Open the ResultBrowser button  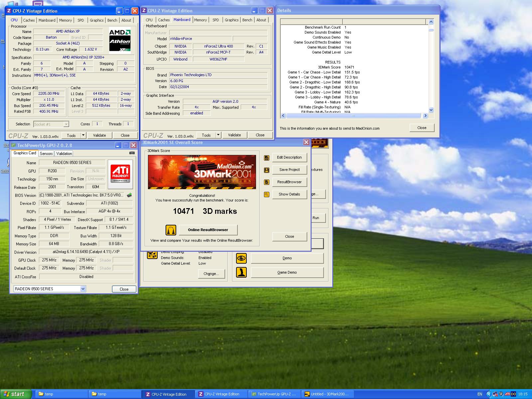[x=289, y=182]
